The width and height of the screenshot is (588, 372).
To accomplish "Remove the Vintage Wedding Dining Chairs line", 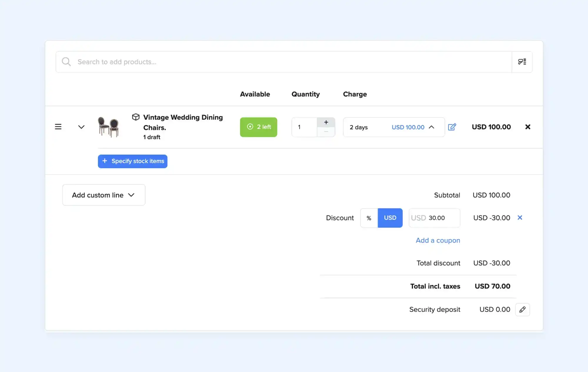I will pyautogui.click(x=528, y=127).
